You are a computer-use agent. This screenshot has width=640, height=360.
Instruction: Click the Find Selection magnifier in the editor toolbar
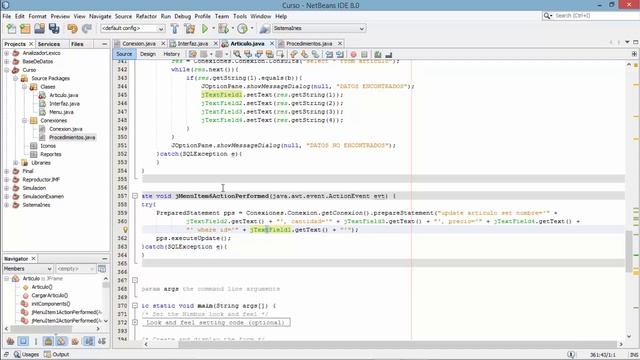pos(238,54)
